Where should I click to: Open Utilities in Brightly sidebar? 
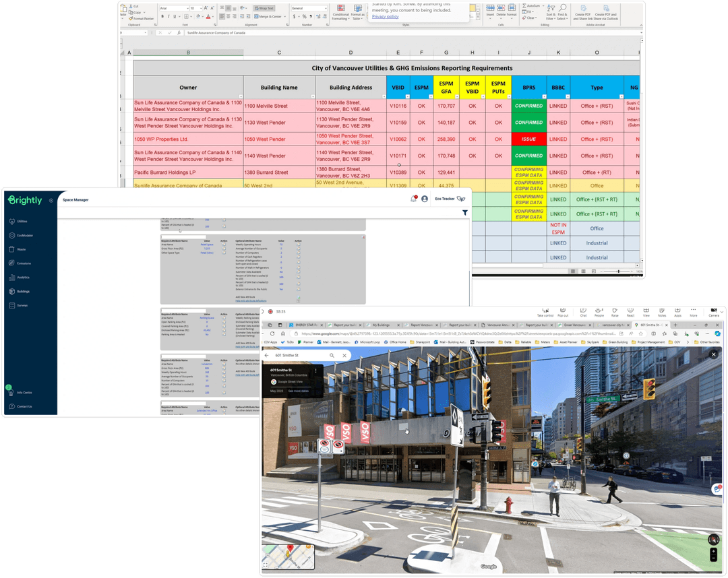click(x=19, y=221)
